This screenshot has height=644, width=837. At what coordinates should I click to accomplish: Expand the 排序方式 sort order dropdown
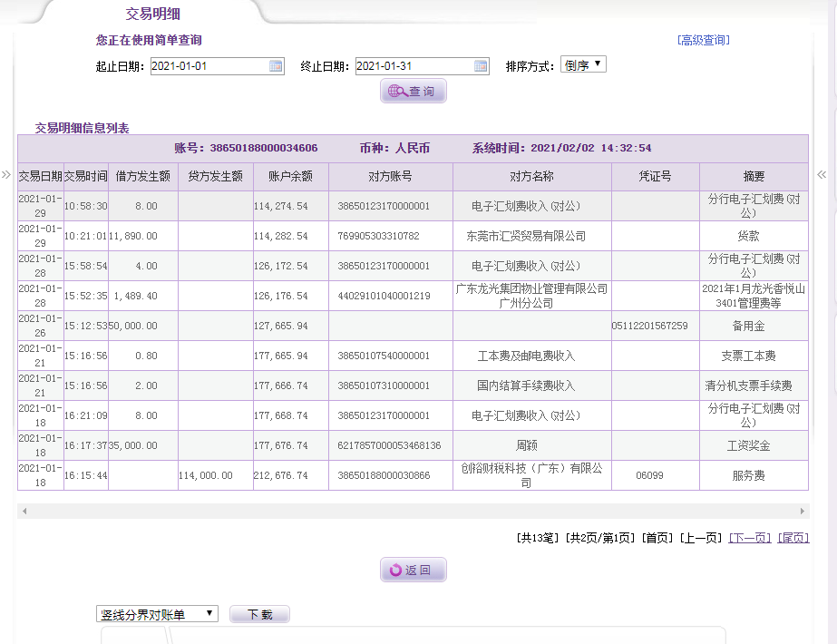coord(583,65)
